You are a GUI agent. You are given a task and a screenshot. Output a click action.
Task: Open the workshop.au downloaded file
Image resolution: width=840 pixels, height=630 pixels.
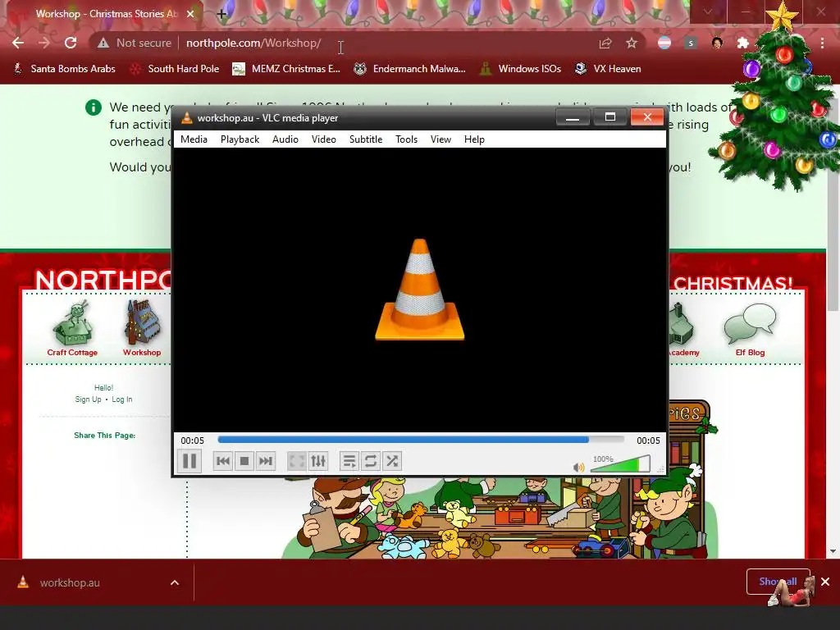(70, 582)
